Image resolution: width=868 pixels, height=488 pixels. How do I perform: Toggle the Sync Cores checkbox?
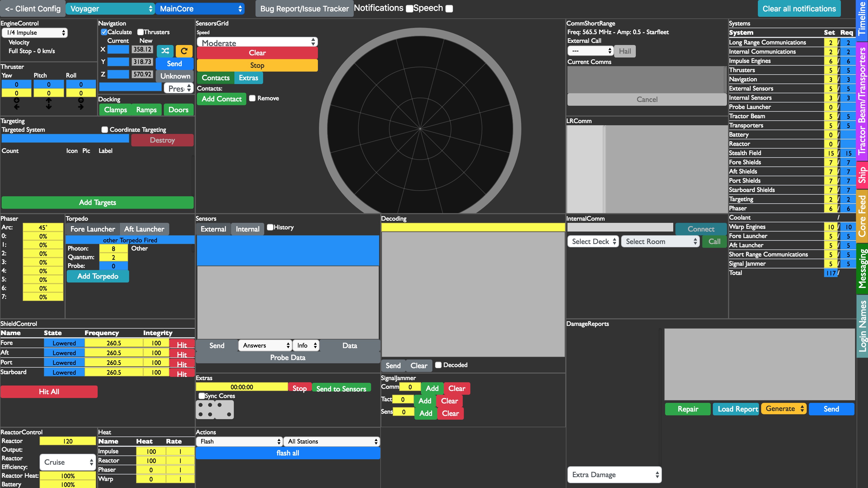(x=202, y=396)
